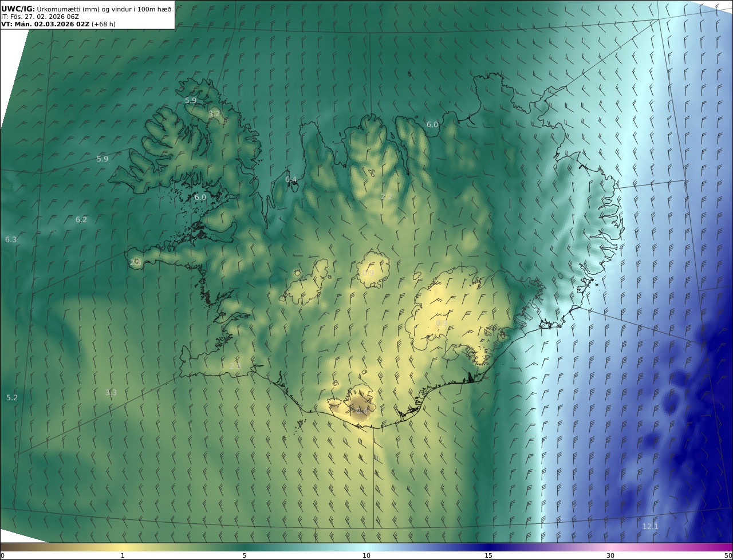Click the 6.2 value over the western sea
Viewport: 733px width, 560px height.
tap(81, 219)
